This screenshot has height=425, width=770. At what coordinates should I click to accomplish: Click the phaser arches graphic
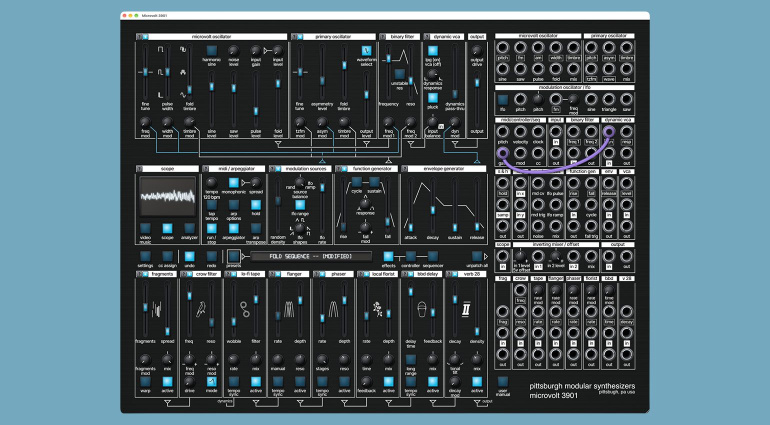click(x=333, y=310)
